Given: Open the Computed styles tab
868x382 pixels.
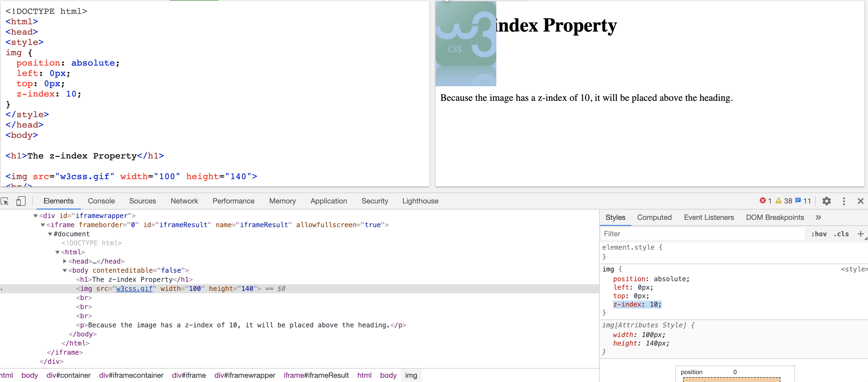Looking at the screenshot, I should 654,217.
